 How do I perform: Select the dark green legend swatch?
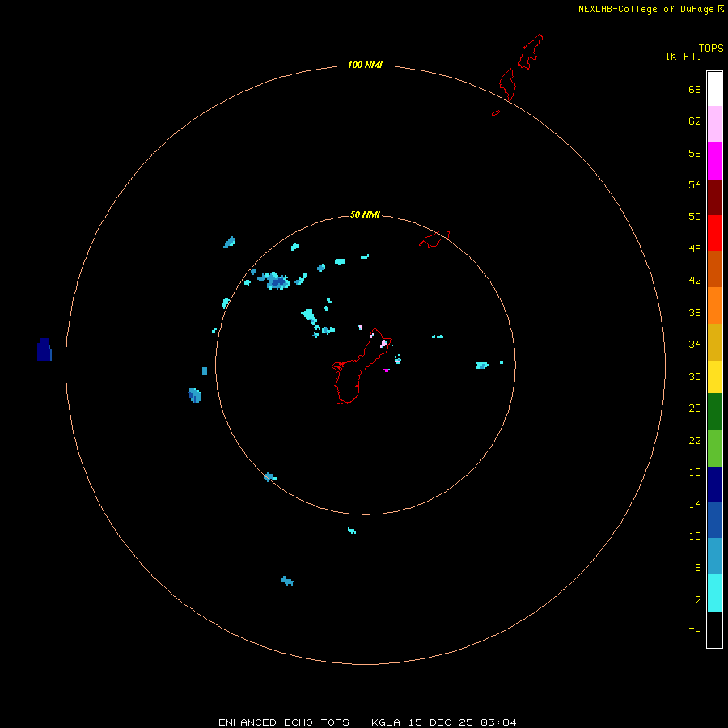714,412
